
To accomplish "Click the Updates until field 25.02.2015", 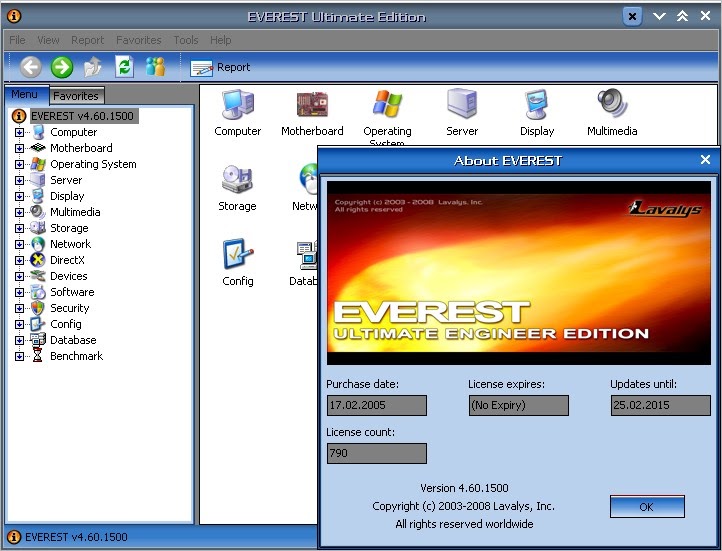I will click(660, 405).
